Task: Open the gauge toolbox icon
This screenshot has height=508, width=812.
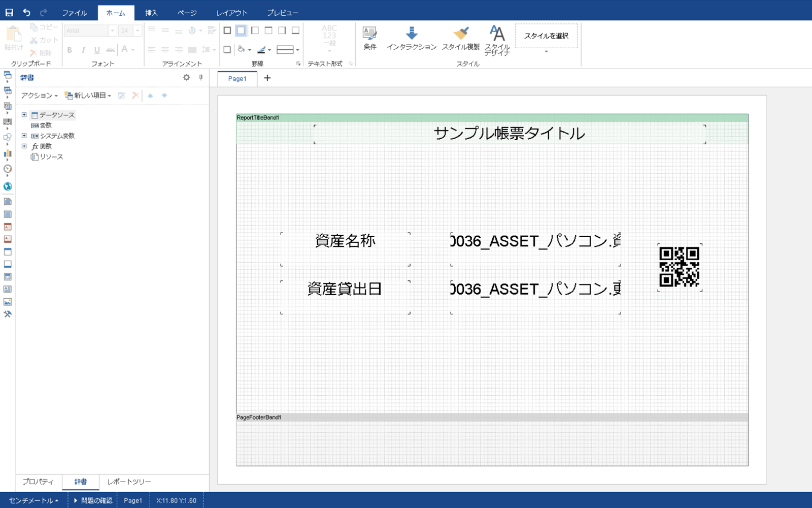Action: 8,169
